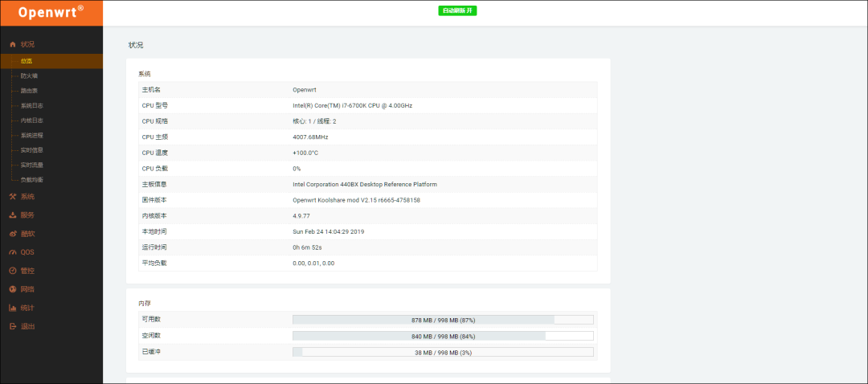Viewport: 868px width, 384px height.
Task: Click the bar chart icon for 统计
Action: (12, 308)
